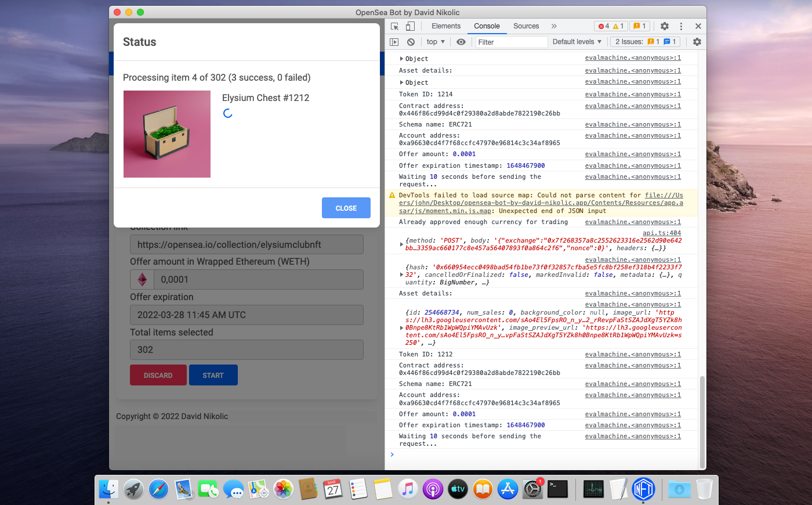Open Safari from the dock
812x505 pixels.
pyautogui.click(x=158, y=489)
